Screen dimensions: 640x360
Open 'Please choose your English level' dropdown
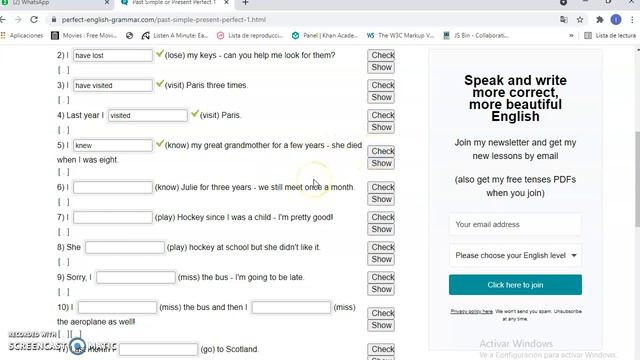pos(515,256)
